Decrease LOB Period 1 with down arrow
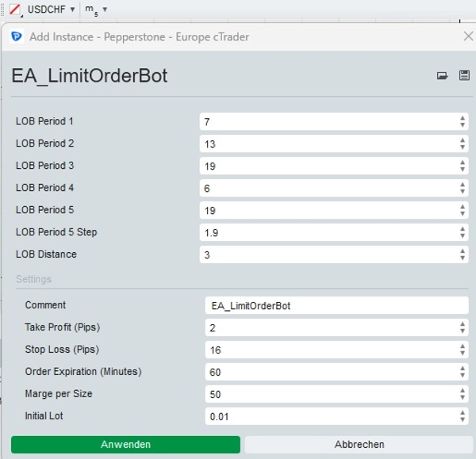476x459 pixels. [463, 125]
